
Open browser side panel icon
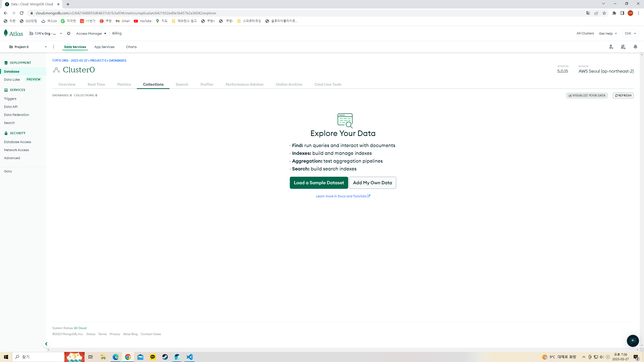click(622, 13)
